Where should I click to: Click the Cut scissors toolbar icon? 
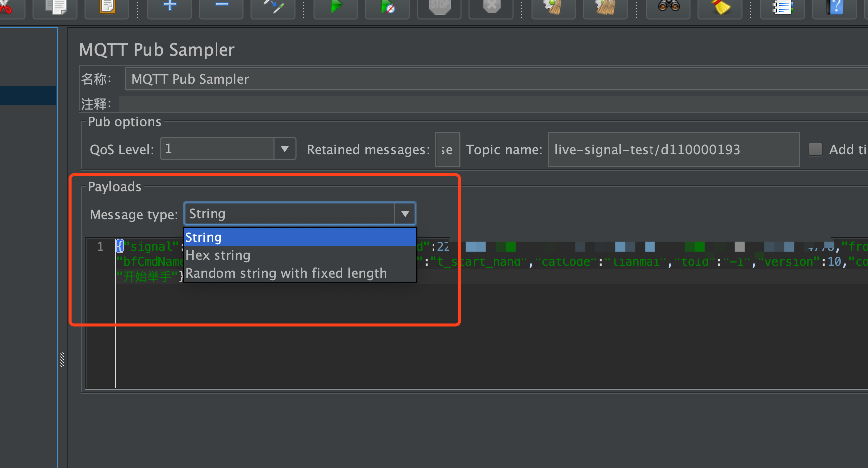click(x=6, y=7)
